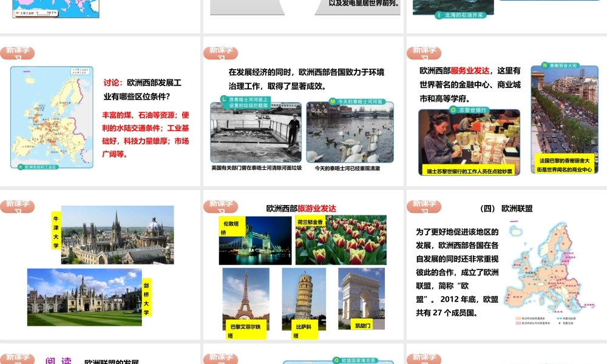Image resolution: width=607 pixels, height=364 pixels.
Task: Select the Oxford University skyline photo
Action: point(118,235)
